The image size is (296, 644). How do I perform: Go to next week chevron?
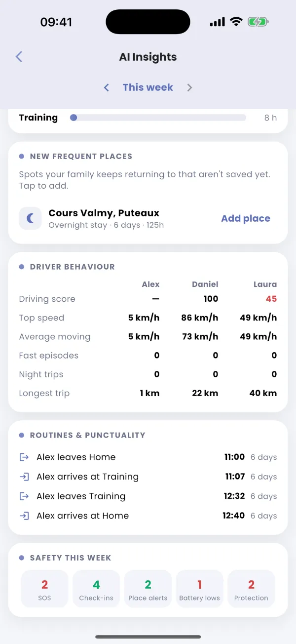[189, 87]
